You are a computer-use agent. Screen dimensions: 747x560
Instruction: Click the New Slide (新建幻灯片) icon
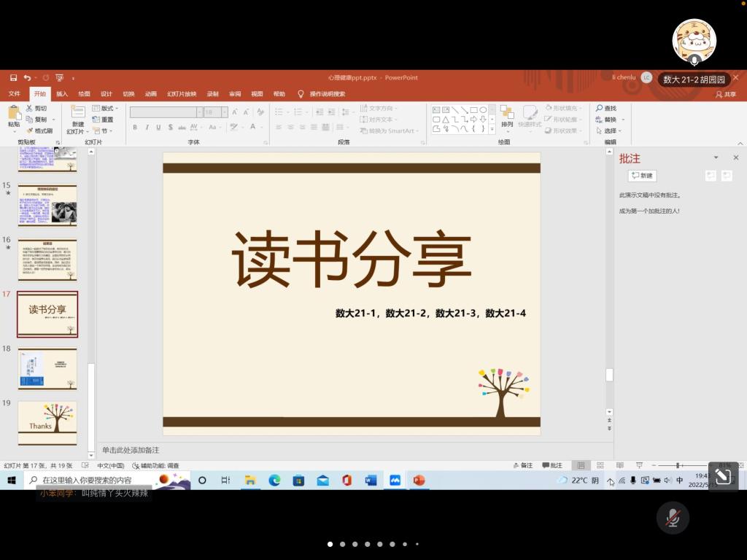77,112
